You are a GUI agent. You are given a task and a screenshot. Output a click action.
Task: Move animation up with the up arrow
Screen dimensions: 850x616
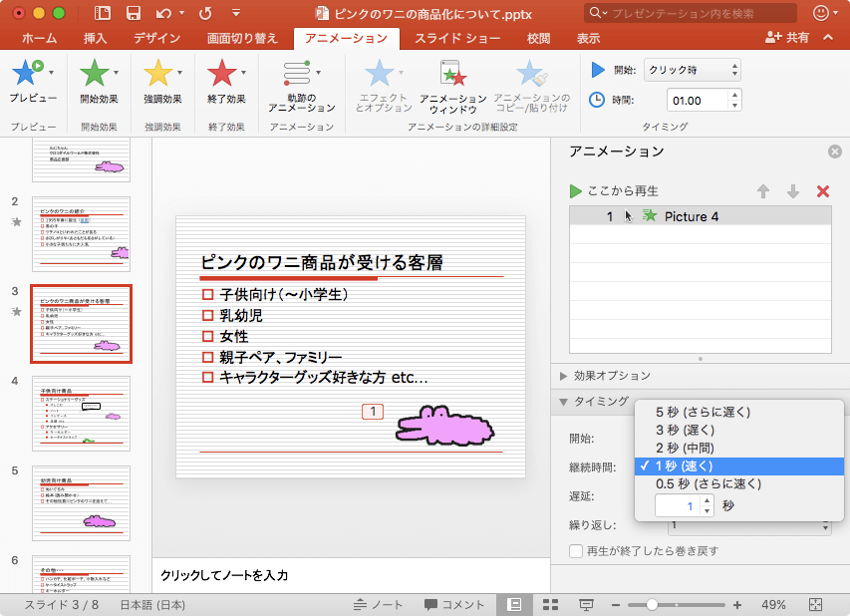point(763,191)
